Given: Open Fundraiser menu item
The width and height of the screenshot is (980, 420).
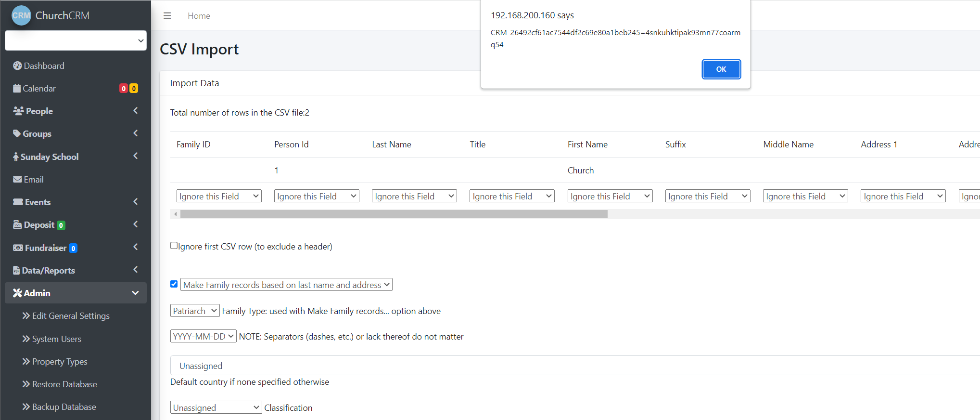Looking at the screenshot, I should pyautogui.click(x=76, y=248).
